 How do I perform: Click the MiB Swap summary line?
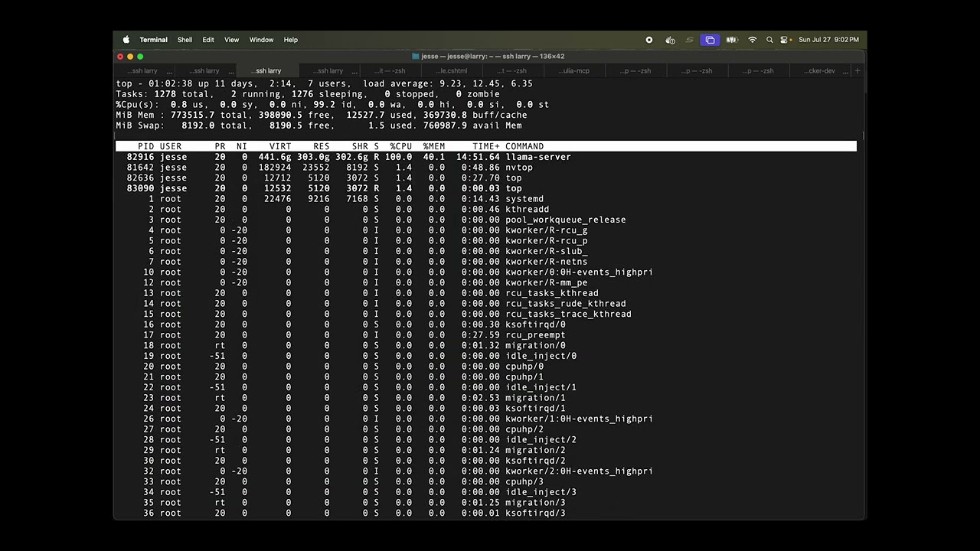(318, 126)
